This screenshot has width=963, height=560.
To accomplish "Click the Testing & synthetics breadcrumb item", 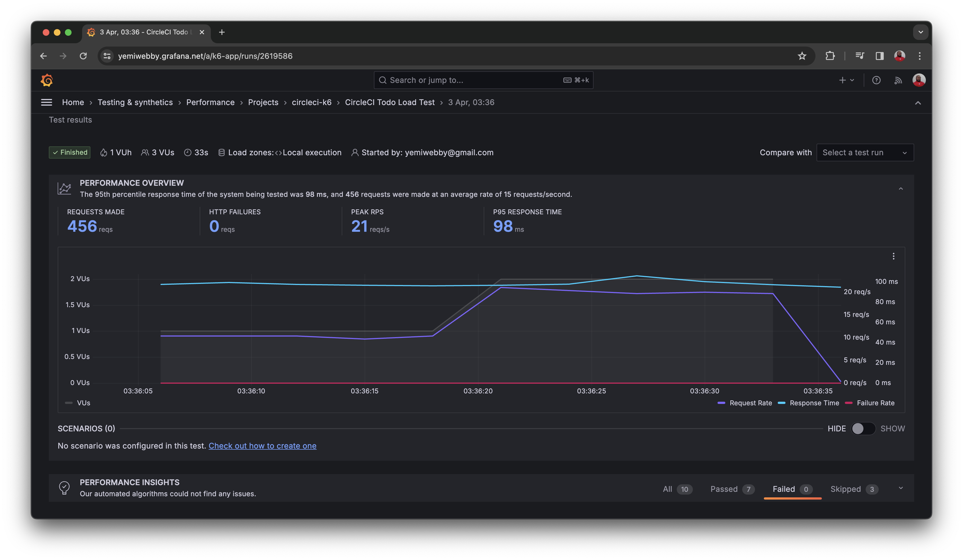I will [x=135, y=102].
